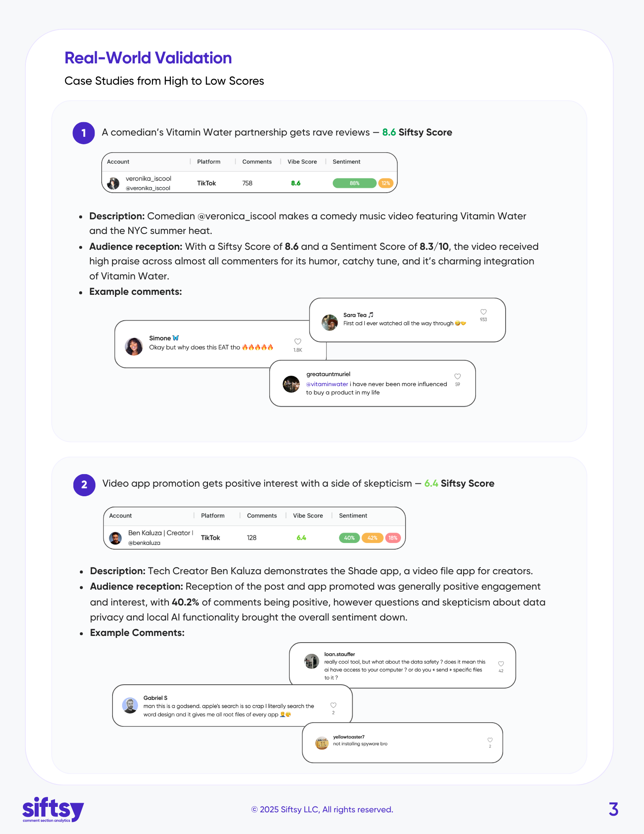This screenshot has width=644, height=834.
Task: Click the Comments header in second table
Action: 262,516
